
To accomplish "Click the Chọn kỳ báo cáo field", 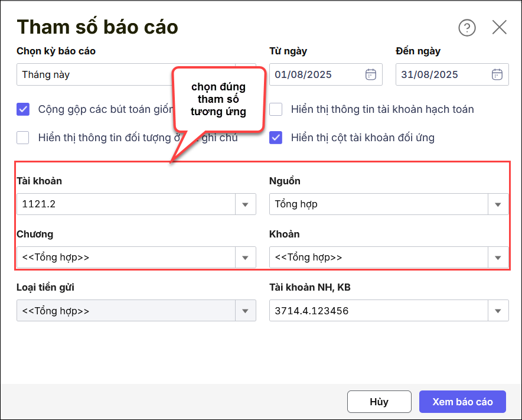I will coord(94,75).
